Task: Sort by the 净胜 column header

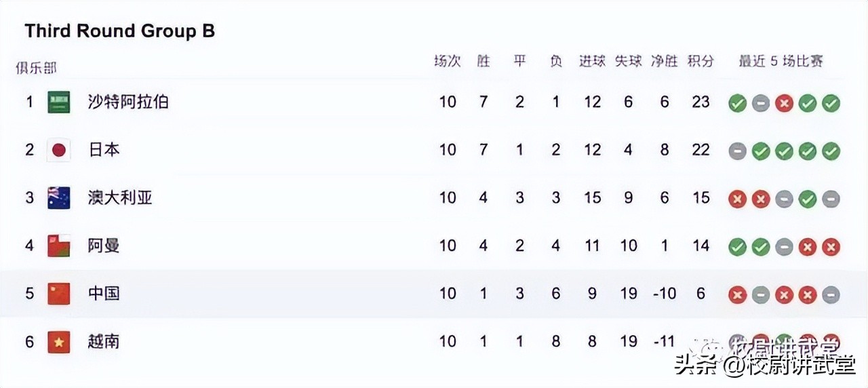Action: (x=664, y=61)
